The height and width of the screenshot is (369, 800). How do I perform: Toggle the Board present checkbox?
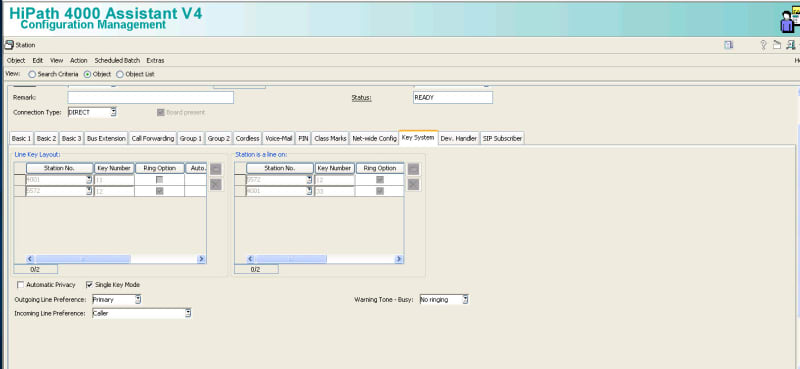[x=161, y=112]
